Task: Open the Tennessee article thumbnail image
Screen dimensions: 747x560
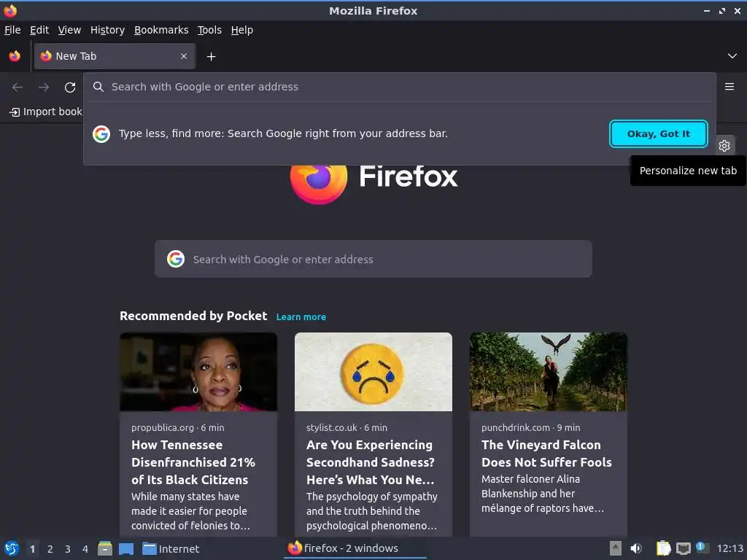Action: (x=198, y=372)
